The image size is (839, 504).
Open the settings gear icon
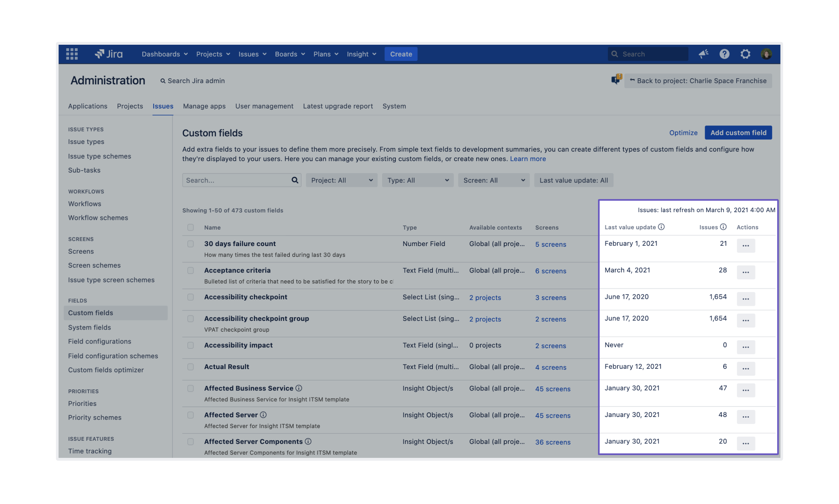(745, 54)
